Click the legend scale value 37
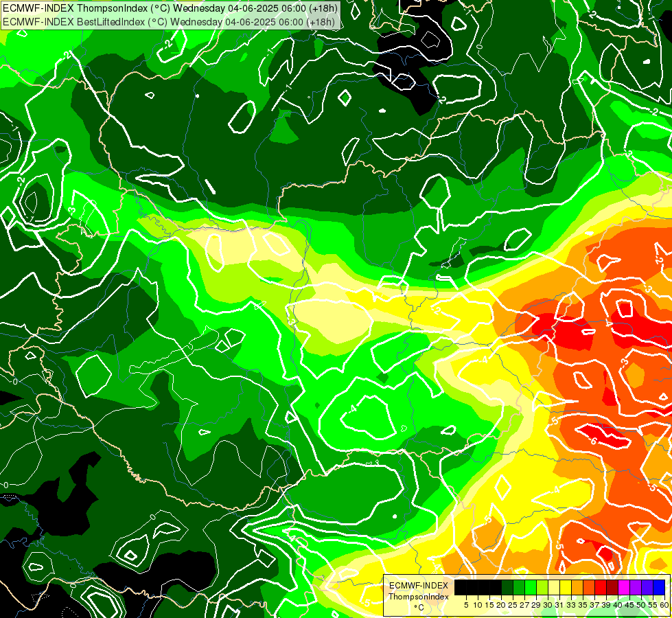 pos(594,605)
